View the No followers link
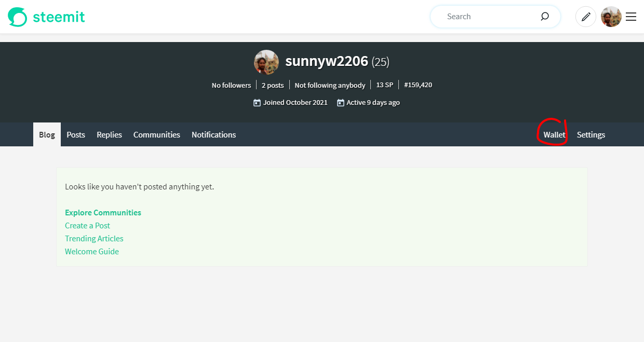The image size is (644, 342). click(231, 85)
